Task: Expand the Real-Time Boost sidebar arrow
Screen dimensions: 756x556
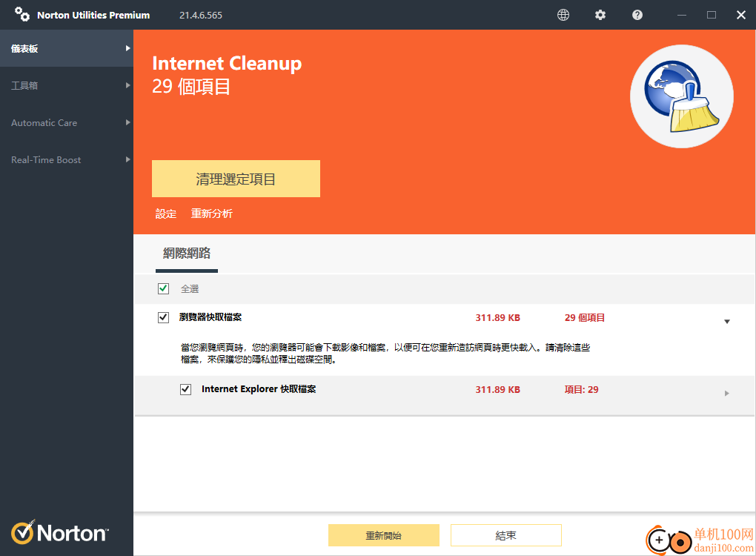Action: [127, 159]
